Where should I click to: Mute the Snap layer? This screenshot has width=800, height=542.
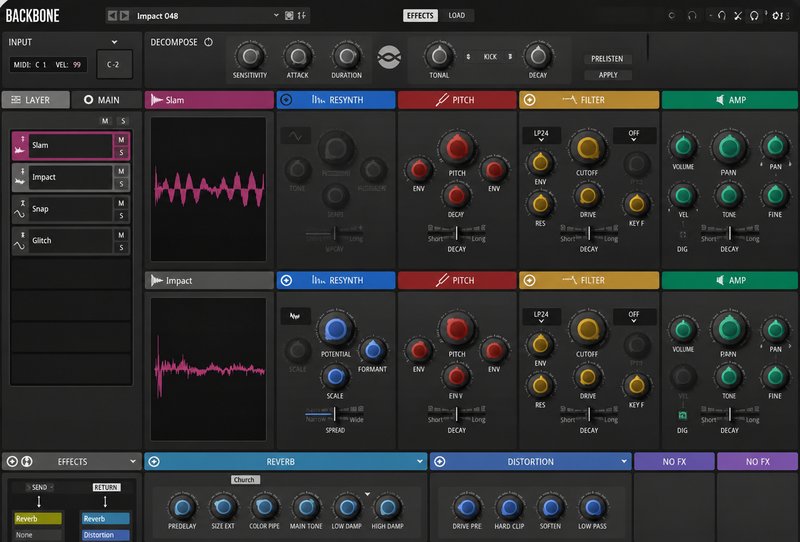(121, 203)
